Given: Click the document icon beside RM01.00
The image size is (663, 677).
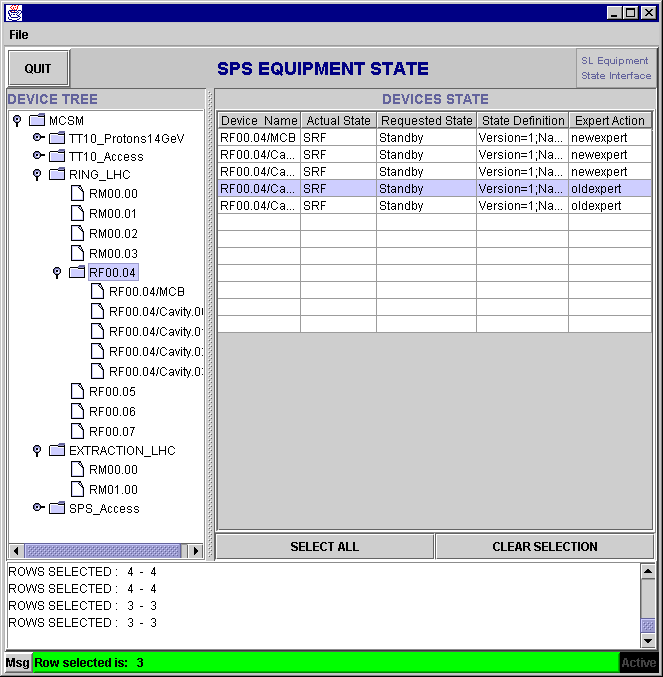Looking at the screenshot, I should [77, 489].
